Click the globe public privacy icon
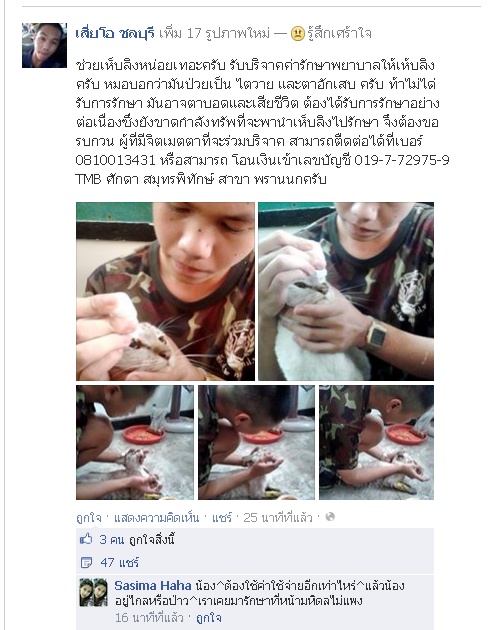The height and width of the screenshot is (630, 492). 330,517
